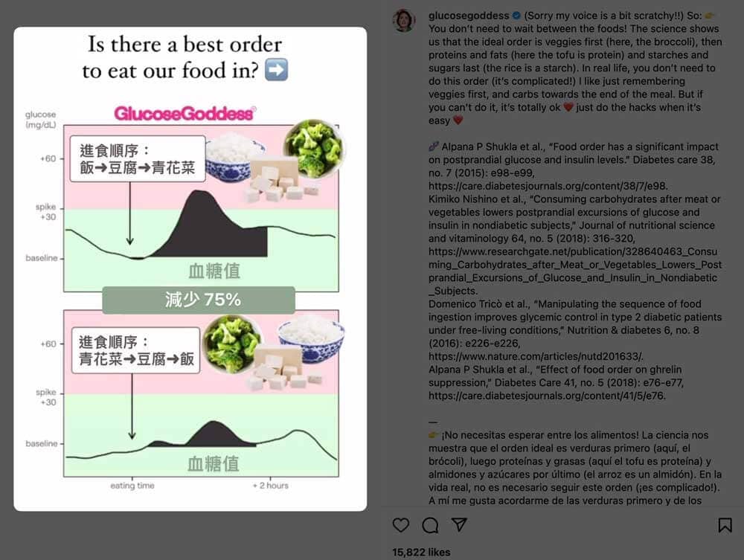Image resolution: width=744 pixels, height=560 pixels.
Task: Open the nature.com nutd201633 article link
Action: tap(536, 356)
